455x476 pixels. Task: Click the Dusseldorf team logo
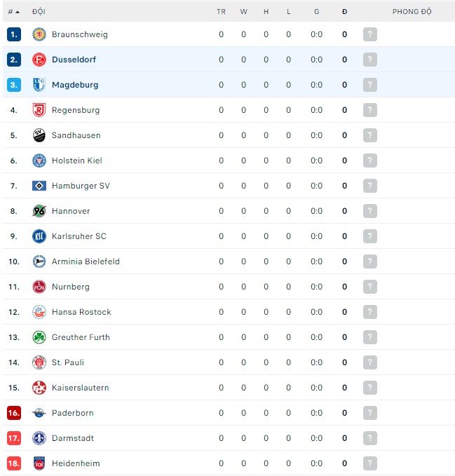39,60
